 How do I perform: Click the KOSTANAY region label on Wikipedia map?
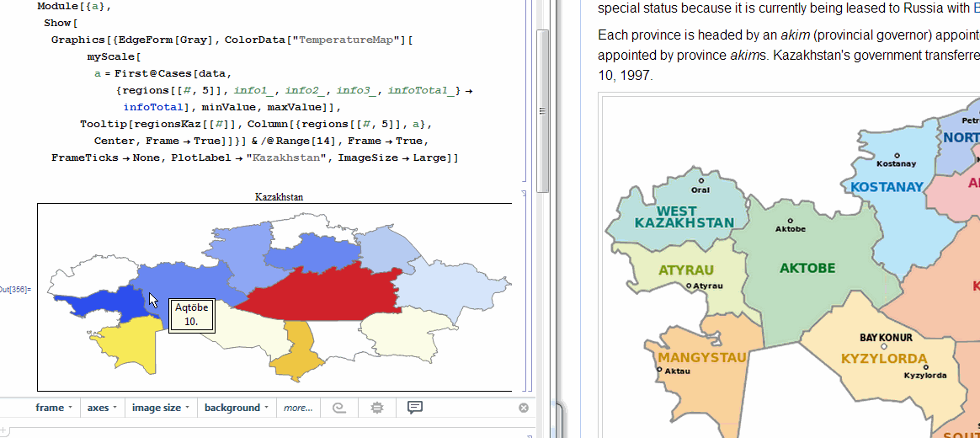887,187
